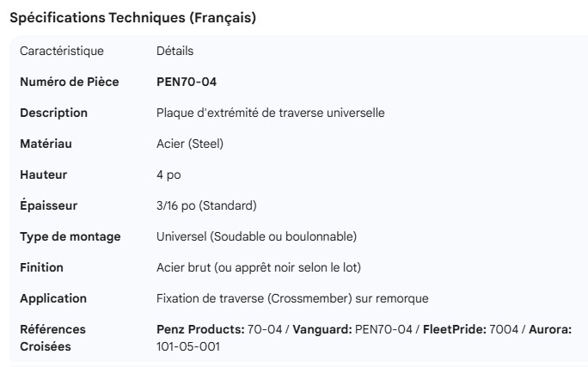Click the Spécifications Techniques (Français) heading
This screenshot has width=588, height=367.
(132, 18)
